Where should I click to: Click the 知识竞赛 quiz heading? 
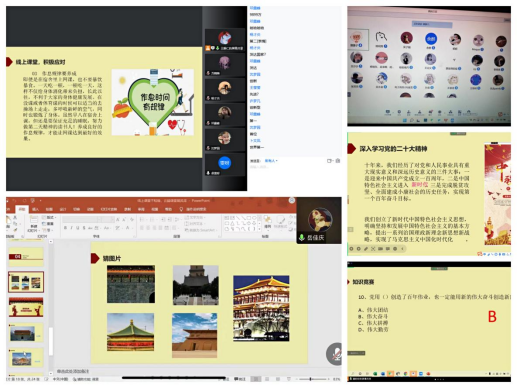point(363,282)
